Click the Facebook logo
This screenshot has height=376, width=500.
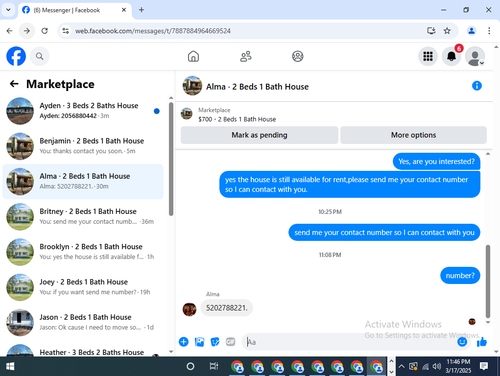pos(16,56)
